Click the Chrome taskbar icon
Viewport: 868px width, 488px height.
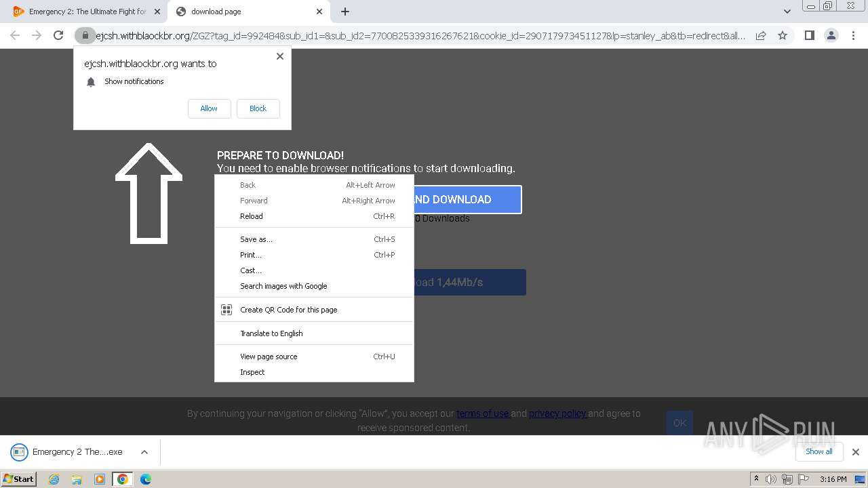pyautogui.click(x=123, y=479)
